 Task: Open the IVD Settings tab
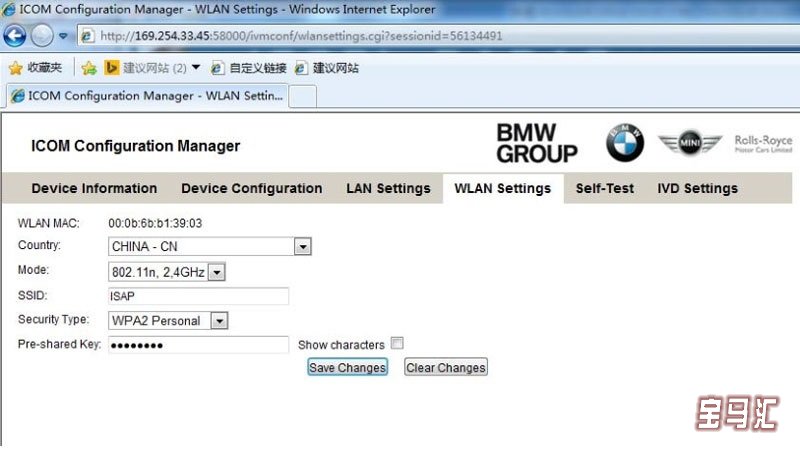(x=697, y=188)
